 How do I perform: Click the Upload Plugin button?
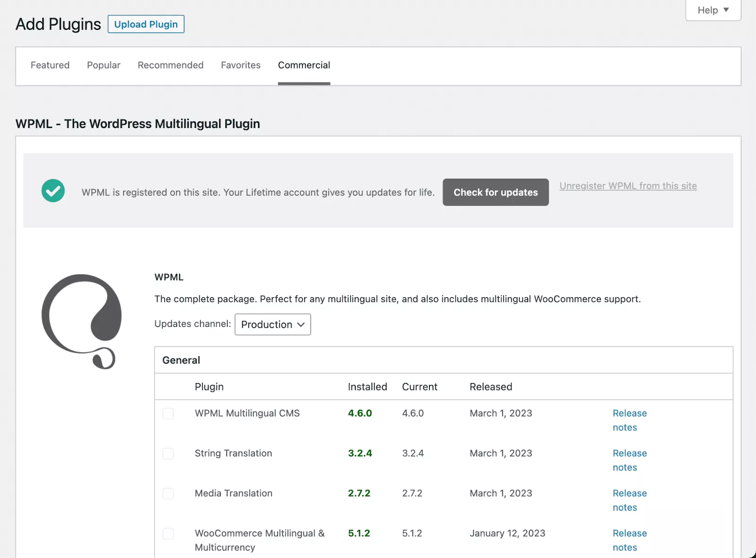click(146, 24)
